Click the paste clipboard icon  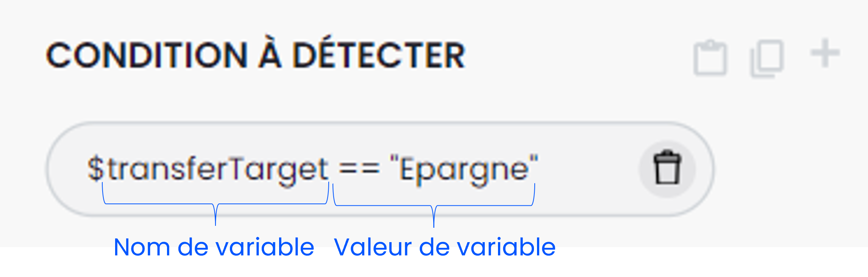pos(710,58)
